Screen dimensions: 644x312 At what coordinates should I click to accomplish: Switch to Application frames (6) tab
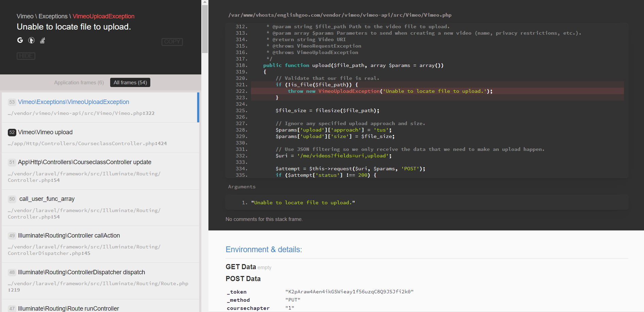tap(79, 83)
